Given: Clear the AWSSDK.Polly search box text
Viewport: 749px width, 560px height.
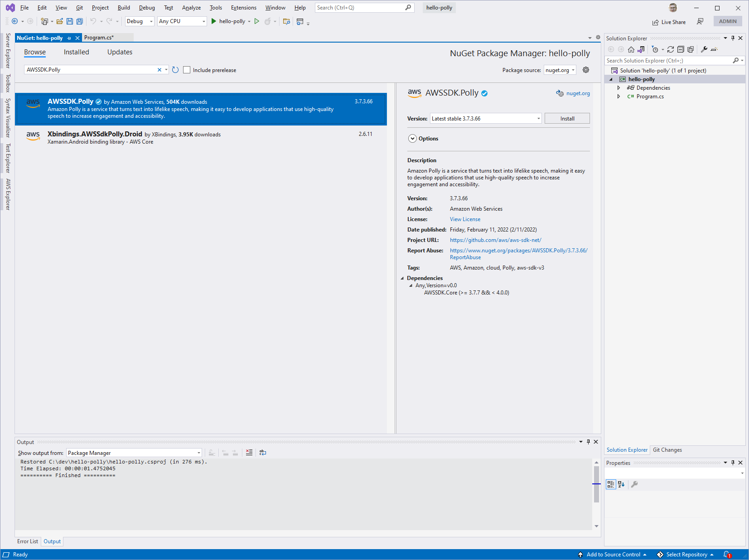Looking at the screenshot, I should [159, 70].
